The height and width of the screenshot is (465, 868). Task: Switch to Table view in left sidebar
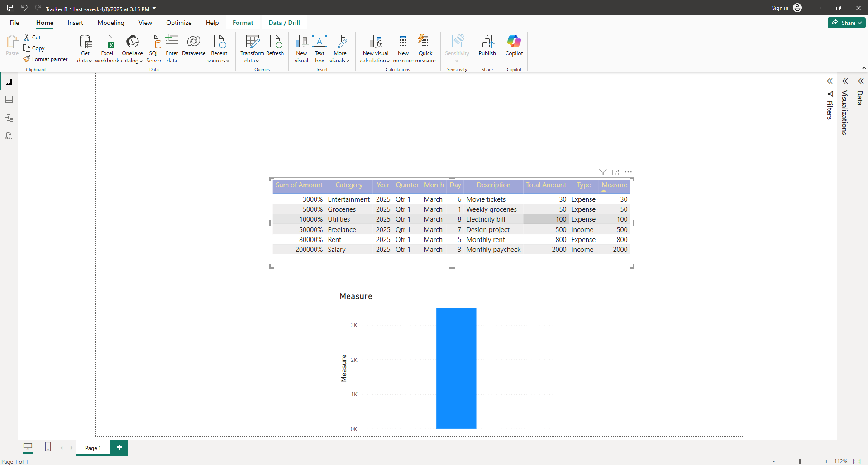click(9, 100)
